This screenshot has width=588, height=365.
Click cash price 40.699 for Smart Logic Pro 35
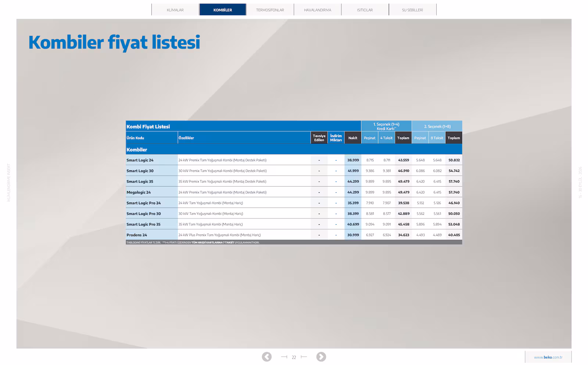[353, 224]
